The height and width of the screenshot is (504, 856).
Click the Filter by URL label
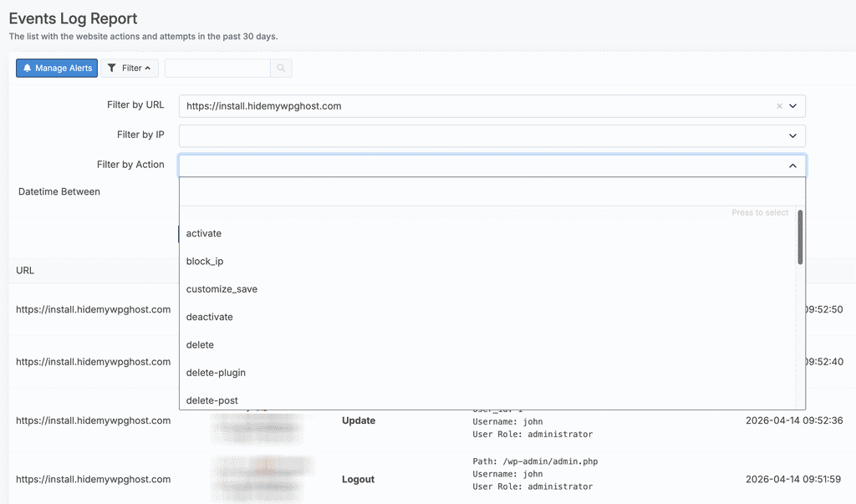(x=135, y=104)
